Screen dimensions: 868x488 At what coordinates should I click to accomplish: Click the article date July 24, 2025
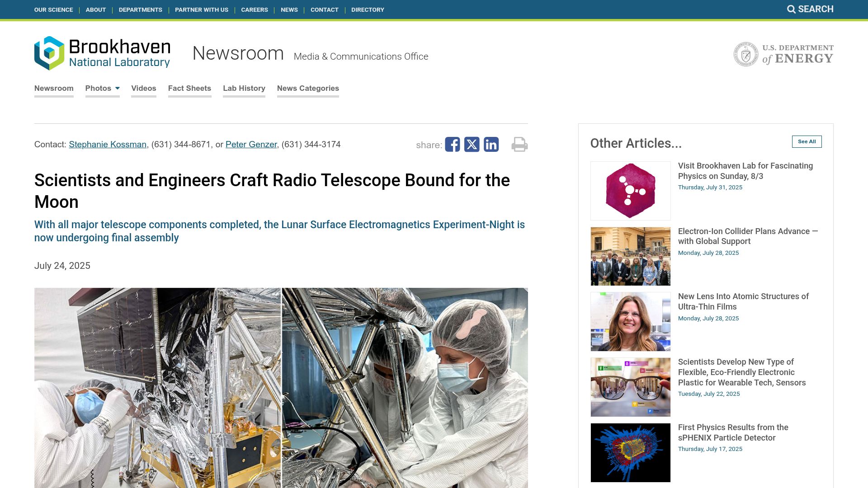click(x=62, y=266)
